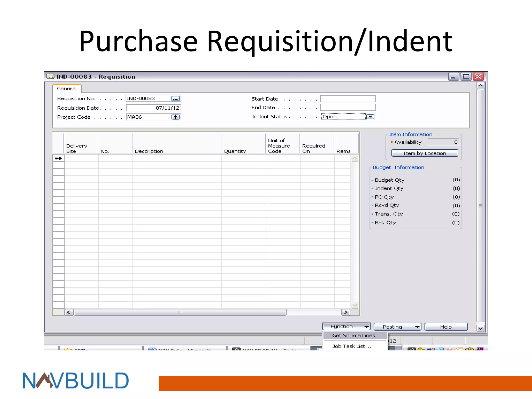Close the Requisition window
Screen dimensions: 532x399
pyautogui.click(x=478, y=76)
